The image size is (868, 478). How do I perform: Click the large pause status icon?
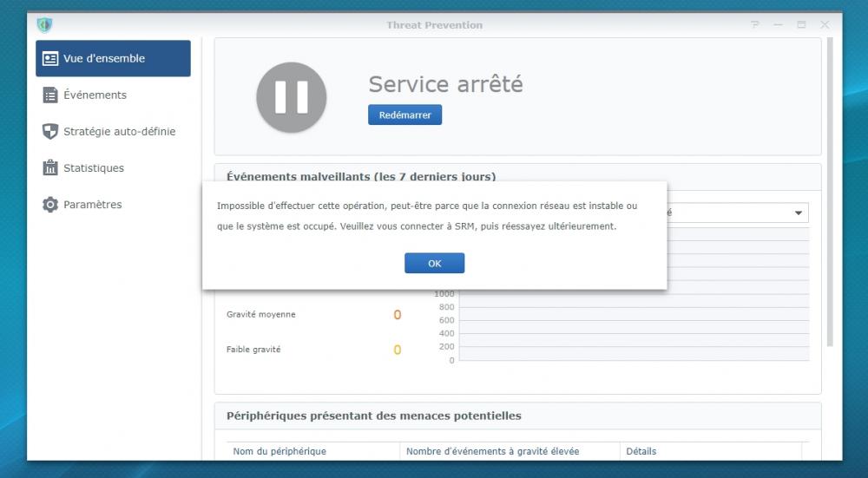tap(291, 97)
